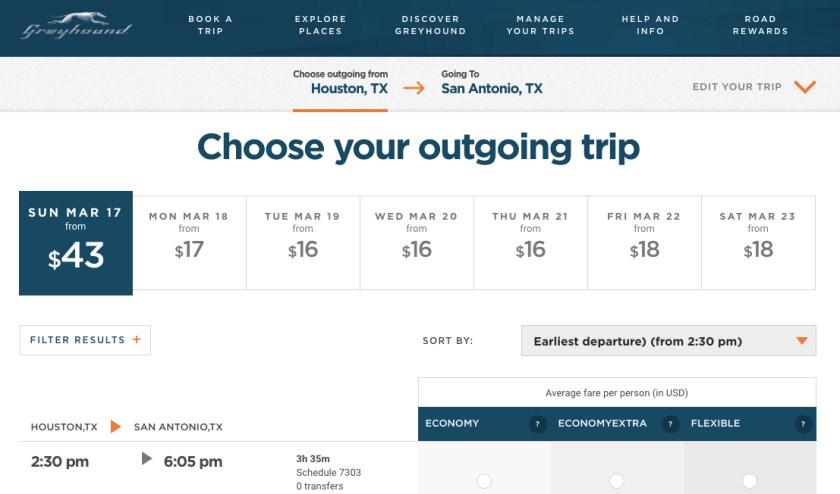Click the Houston, TX origin link

[x=349, y=88]
